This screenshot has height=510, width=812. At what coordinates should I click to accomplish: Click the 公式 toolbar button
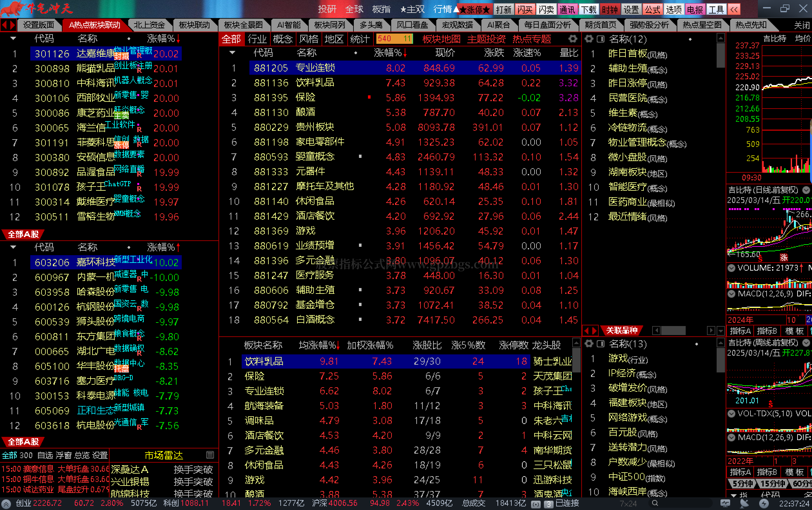click(x=652, y=9)
